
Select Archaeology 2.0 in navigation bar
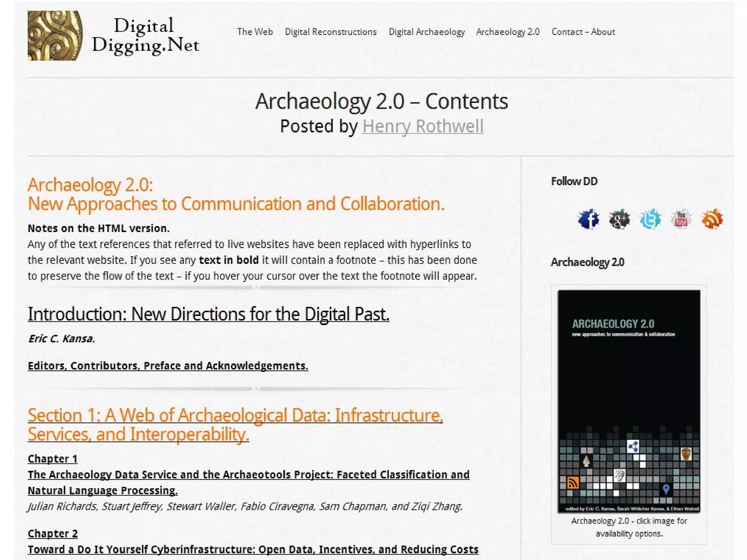pos(508,32)
